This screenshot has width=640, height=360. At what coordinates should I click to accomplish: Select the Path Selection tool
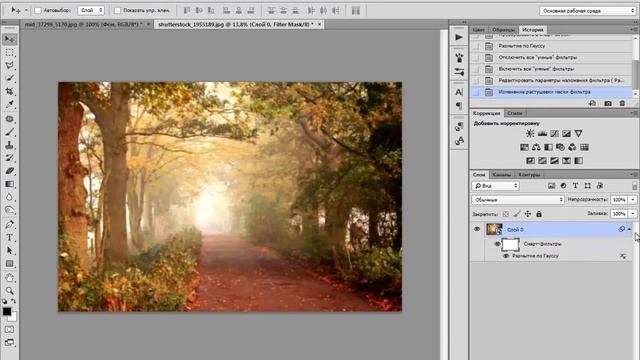9,250
